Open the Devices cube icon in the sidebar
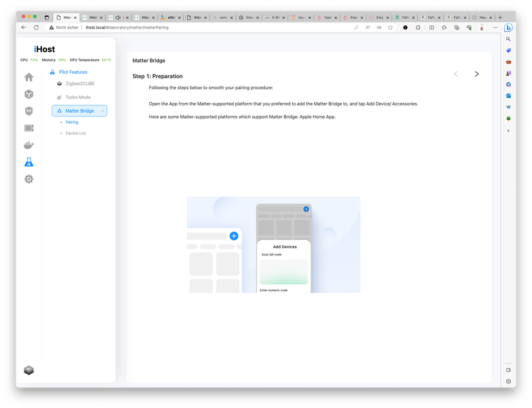532x408 pixels. [28, 93]
